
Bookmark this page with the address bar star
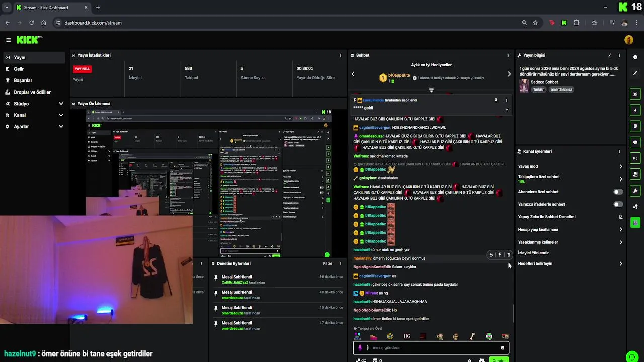click(535, 23)
